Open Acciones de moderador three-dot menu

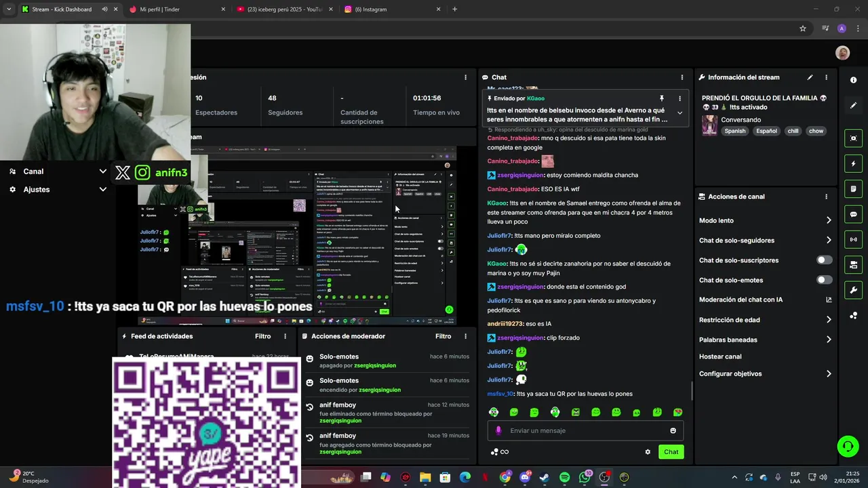pos(465,336)
